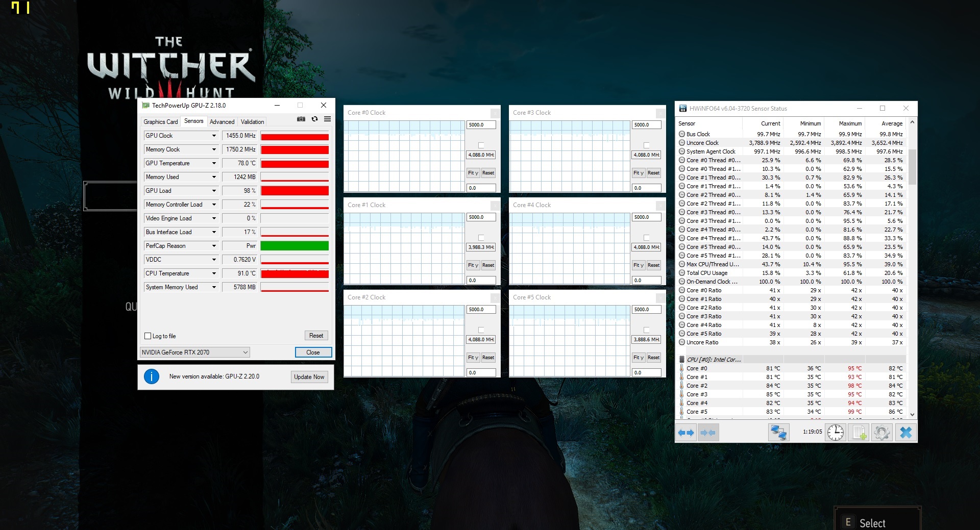Open HWiNFO sensor settings gear icon
The image size is (980, 530).
(882, 433)
